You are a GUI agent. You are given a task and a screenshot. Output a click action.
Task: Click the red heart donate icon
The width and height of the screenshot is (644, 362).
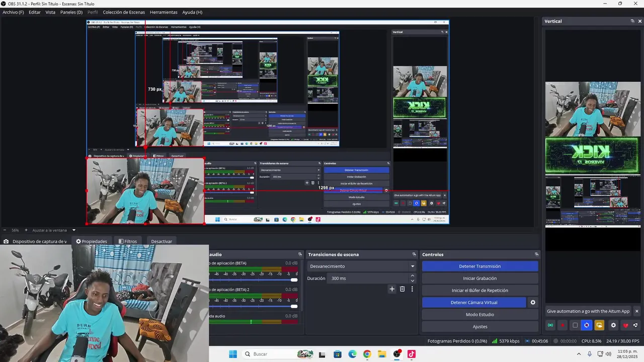click(x=625, y=325)
